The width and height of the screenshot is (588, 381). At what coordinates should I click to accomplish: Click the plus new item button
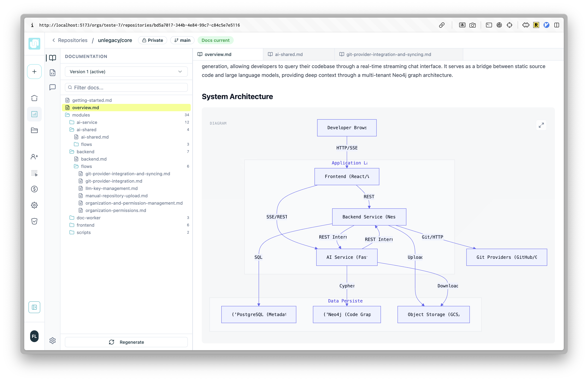click(x=34, y=72)
